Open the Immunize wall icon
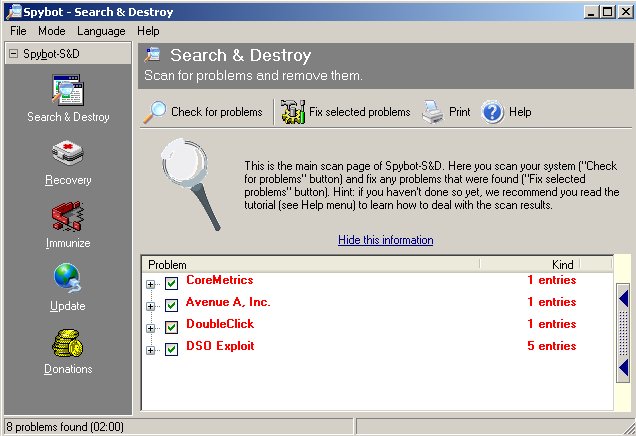636x436 pixels. (68, 216)
